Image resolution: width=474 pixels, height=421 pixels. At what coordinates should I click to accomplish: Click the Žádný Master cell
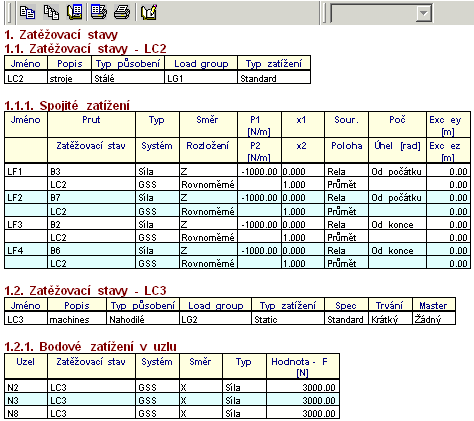[434, 319]
